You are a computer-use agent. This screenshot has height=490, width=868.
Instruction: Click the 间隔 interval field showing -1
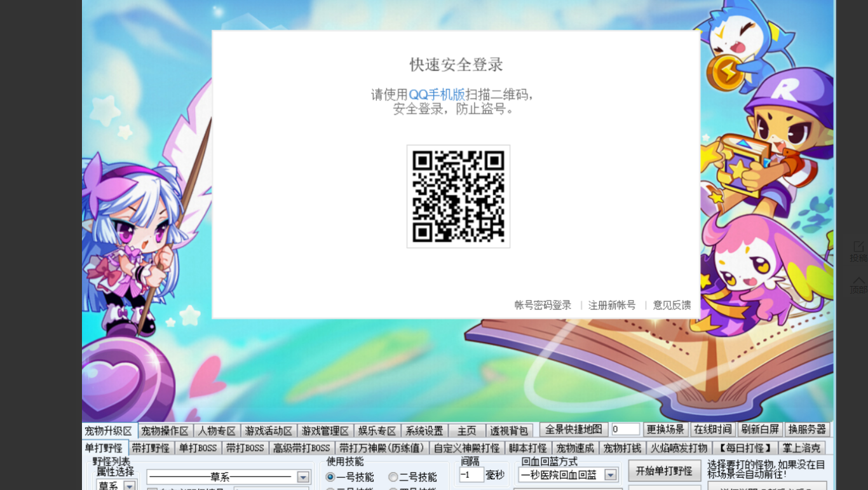471,475
